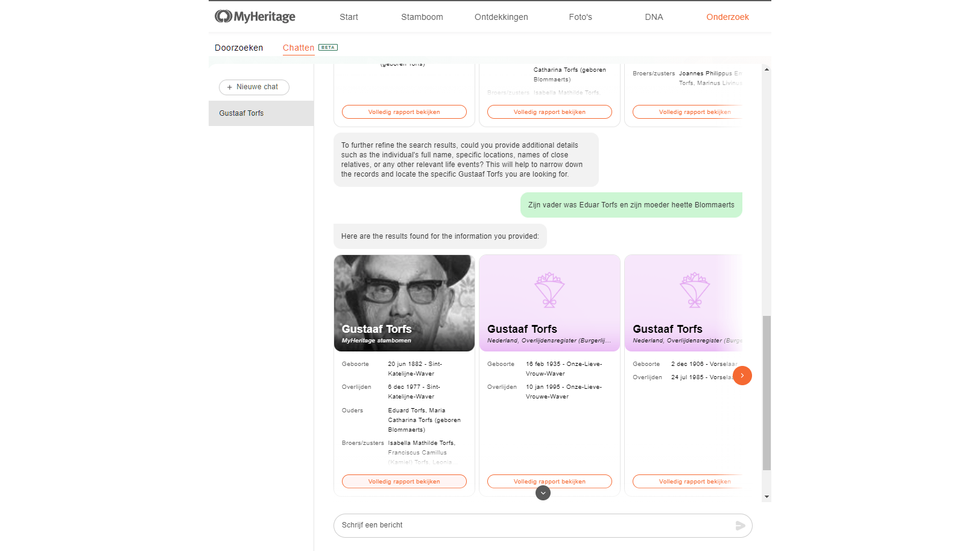Click the bouquet icon on the 1906 Gustaaf Torfs card
The height and width of the screenshot is (551, 980).
point(695,290)
